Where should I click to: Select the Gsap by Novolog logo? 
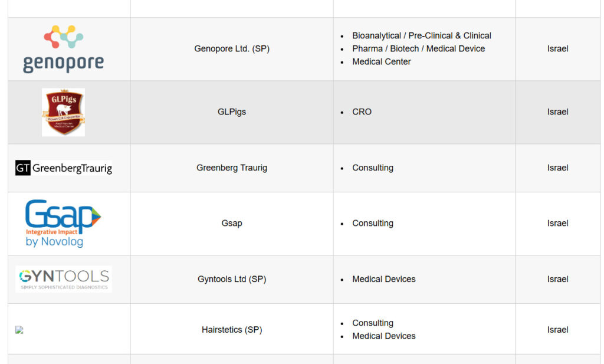[x=63, y=223]
